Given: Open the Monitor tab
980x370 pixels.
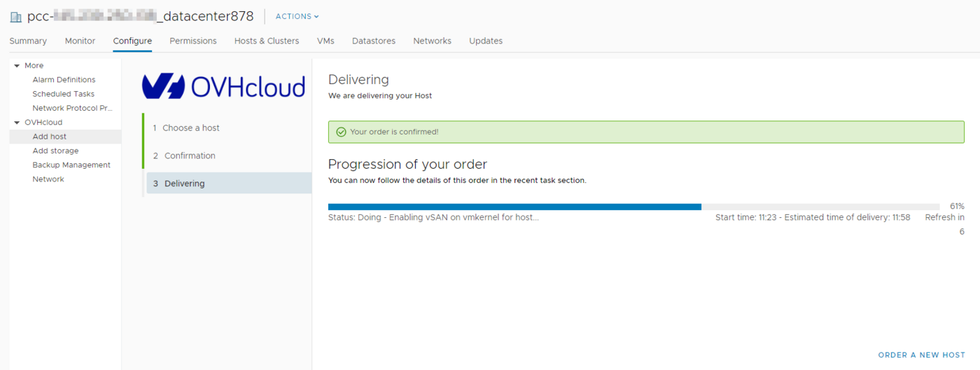Looking at the screenshot, I should click(80, 41).
